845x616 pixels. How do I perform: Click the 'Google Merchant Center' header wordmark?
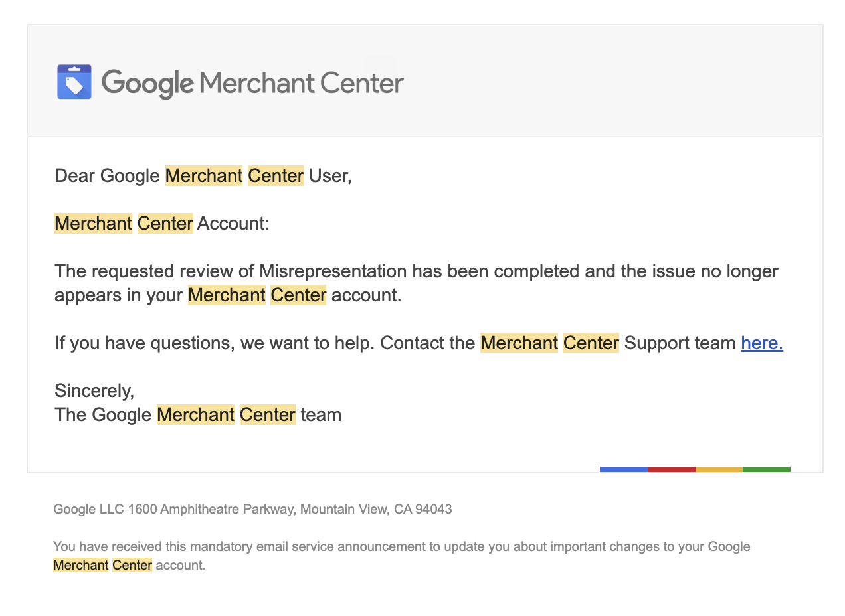tap(252, 83)
